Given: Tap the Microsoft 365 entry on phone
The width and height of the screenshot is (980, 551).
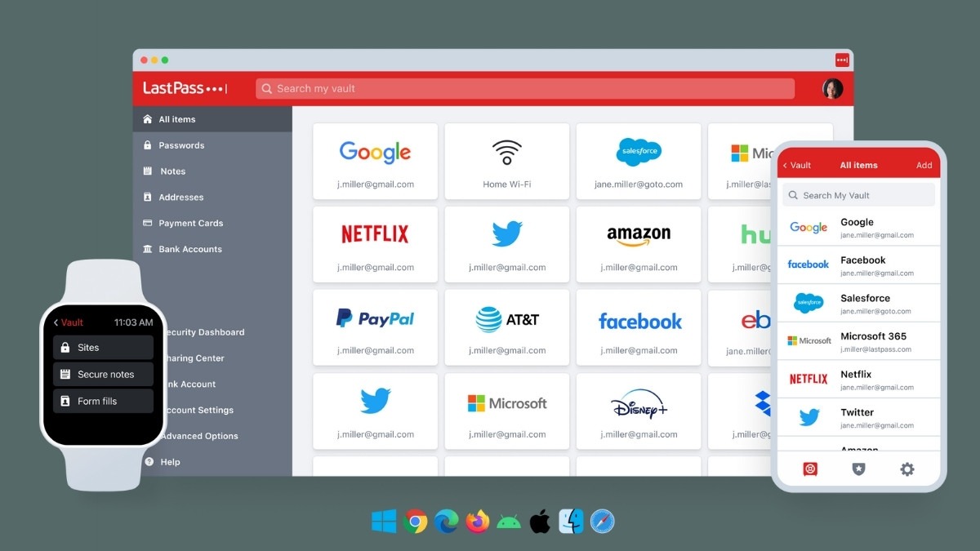Looking at the screenshot, I should coord(858,341).
